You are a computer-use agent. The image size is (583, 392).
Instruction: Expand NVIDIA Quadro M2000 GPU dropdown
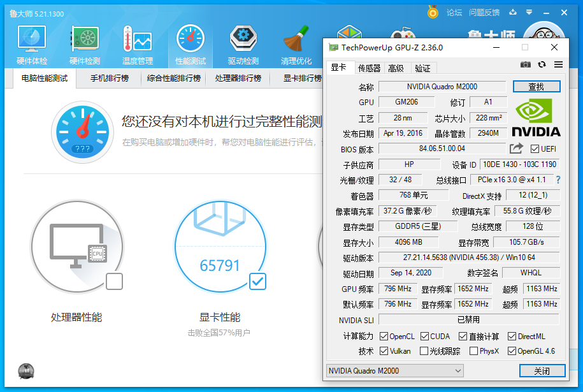395,371
